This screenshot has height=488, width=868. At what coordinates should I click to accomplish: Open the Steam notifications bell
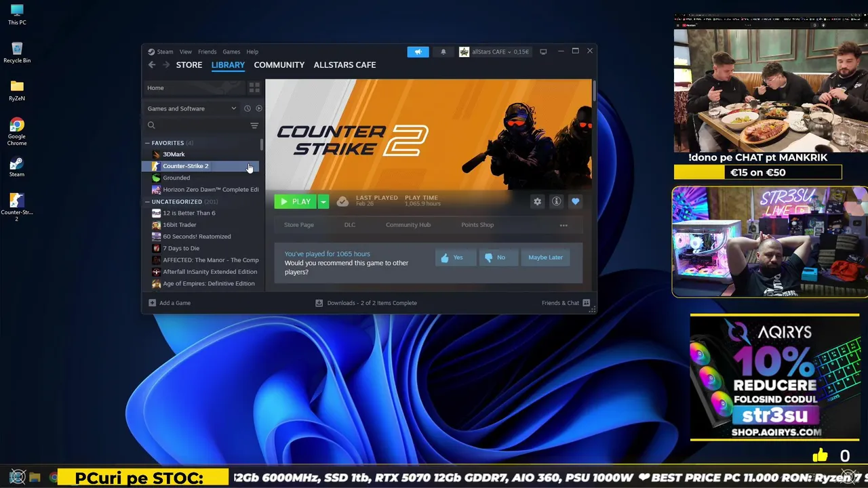pos(443,52)
